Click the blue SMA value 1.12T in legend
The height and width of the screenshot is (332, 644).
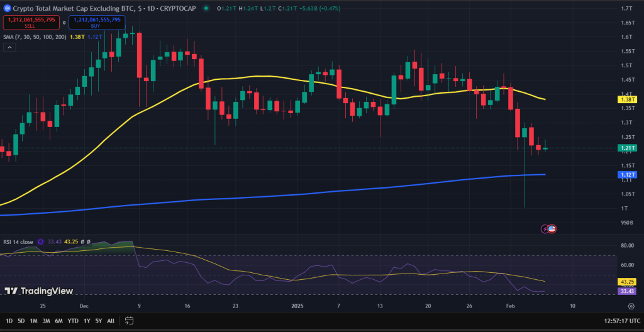tap(94, 36)
